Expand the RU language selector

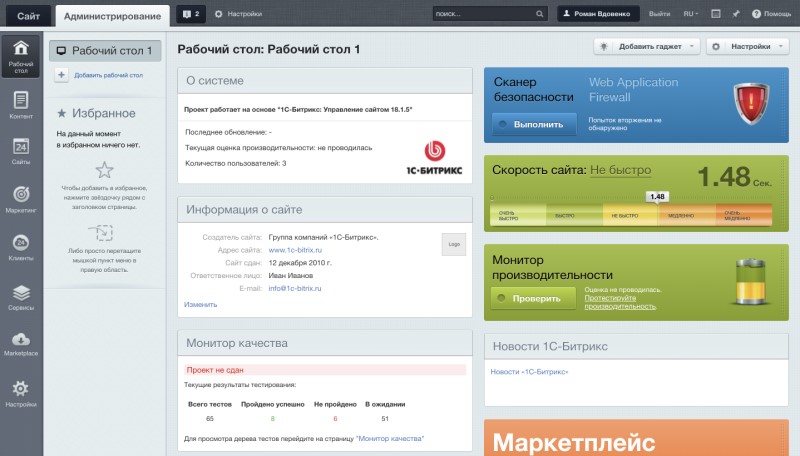tap(690, 14)
